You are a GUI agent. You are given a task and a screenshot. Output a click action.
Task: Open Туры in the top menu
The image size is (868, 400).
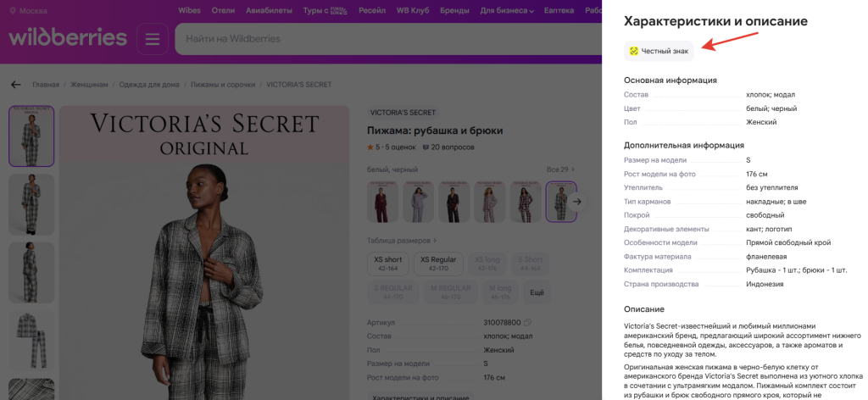[x=325, y=10]
